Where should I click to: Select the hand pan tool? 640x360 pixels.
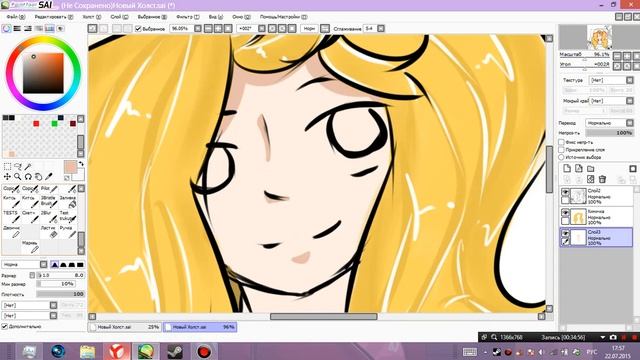tap(38, 177)
